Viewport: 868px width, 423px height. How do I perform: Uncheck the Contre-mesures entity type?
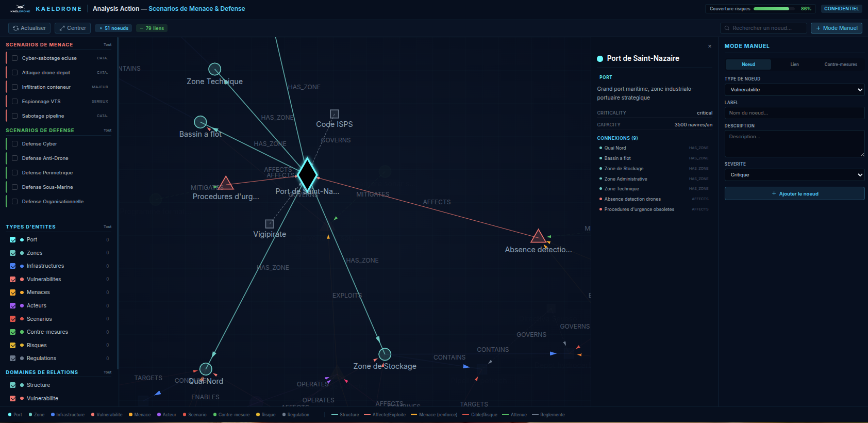tap(13, 332)
